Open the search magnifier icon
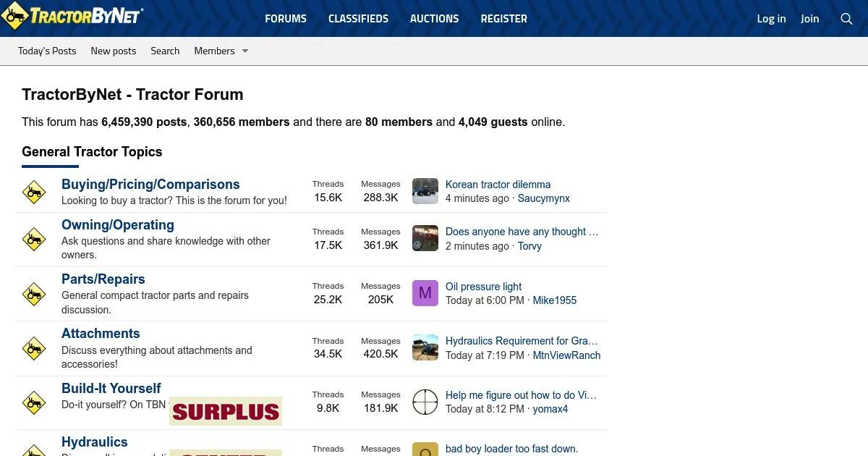Screen dimensions: 868x456 [x=846, y=19]
